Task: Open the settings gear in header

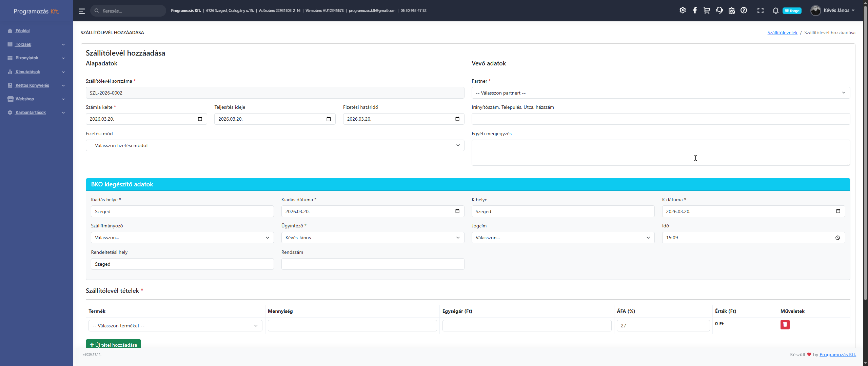Action: (x=683, y=11)
